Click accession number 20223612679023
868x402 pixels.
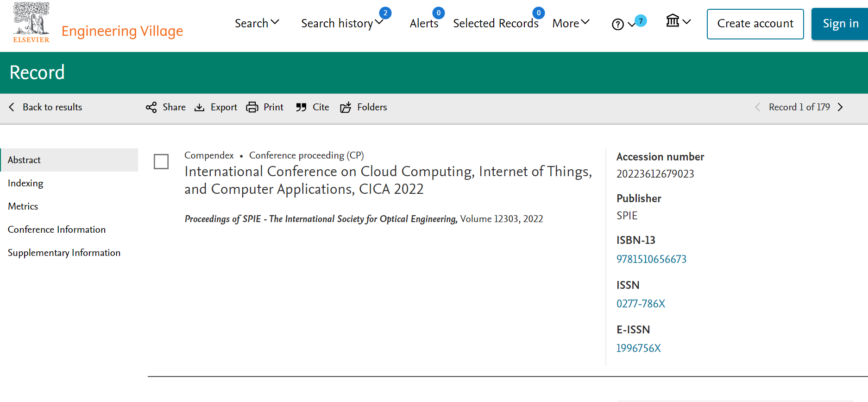[x=655, y=174]
